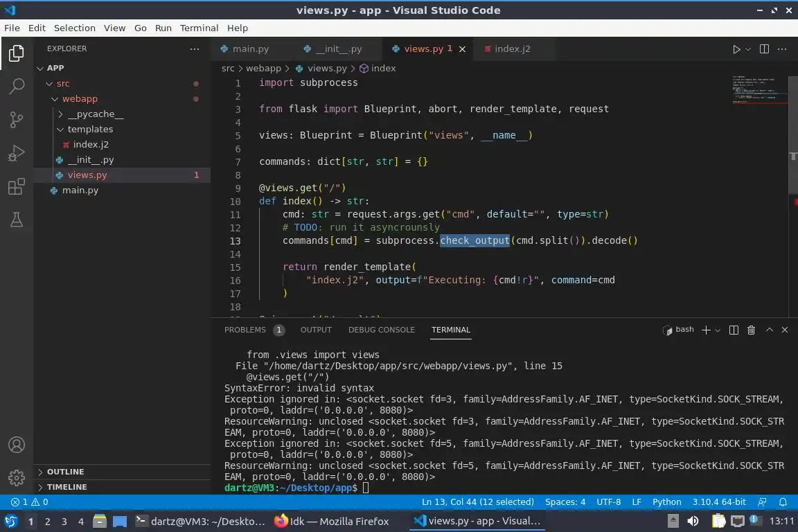Click the volume icon in system tray
This screenshot has width=798, height=532.
tap(693, 522)
